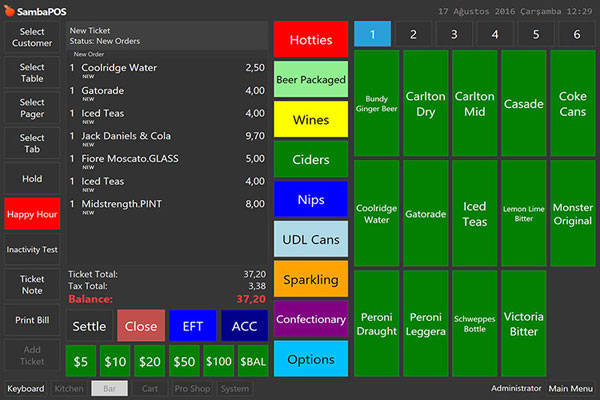Add Carlton Dry to the order
This screenshot has width=600, height=400.
426,104
